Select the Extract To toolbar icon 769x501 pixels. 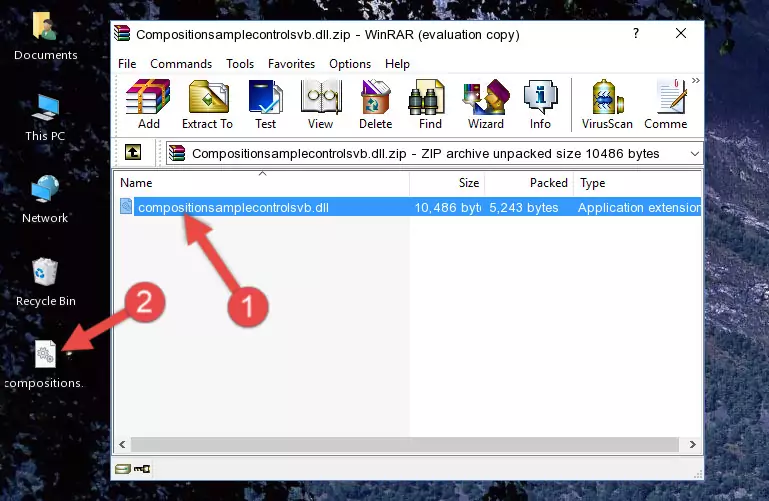(207, 104)
